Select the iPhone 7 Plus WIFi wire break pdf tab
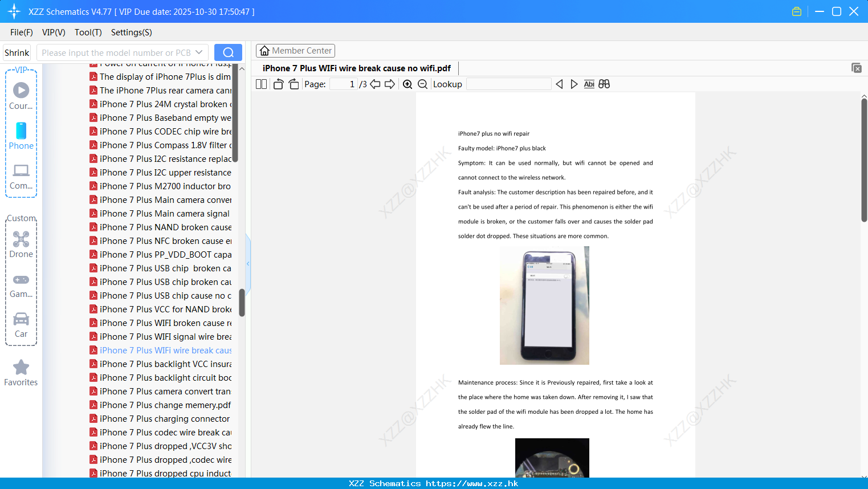The image size is (868, 489). coord(356,68)
